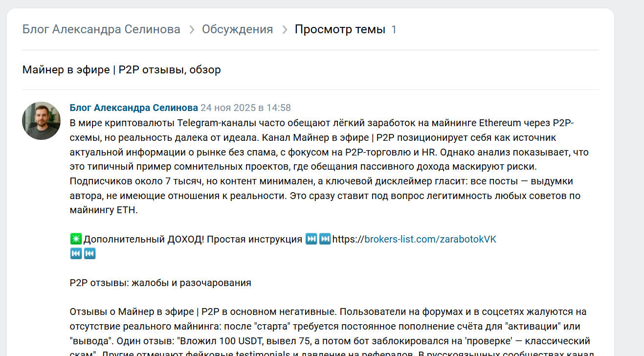The width and height of the screenshot is (644, 356).
Task: Click the topic title Майнер в эфире | P2P отзывы, обзор
Action: point(121,70)
